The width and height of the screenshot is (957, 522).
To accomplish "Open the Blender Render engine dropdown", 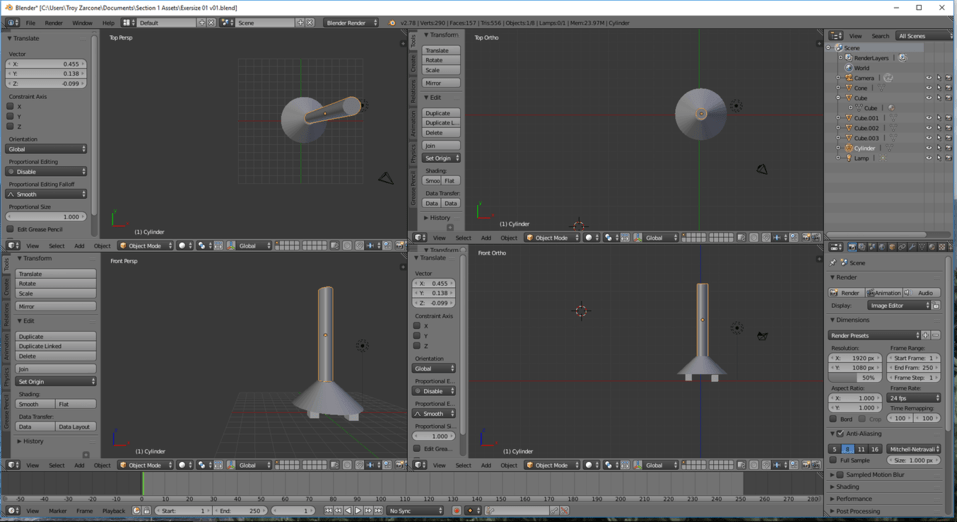I will [351, 22].
